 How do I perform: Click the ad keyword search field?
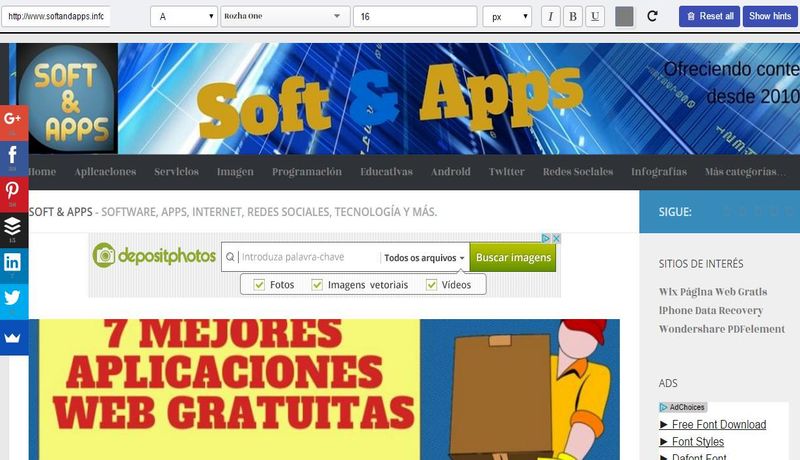coord(301,257)
